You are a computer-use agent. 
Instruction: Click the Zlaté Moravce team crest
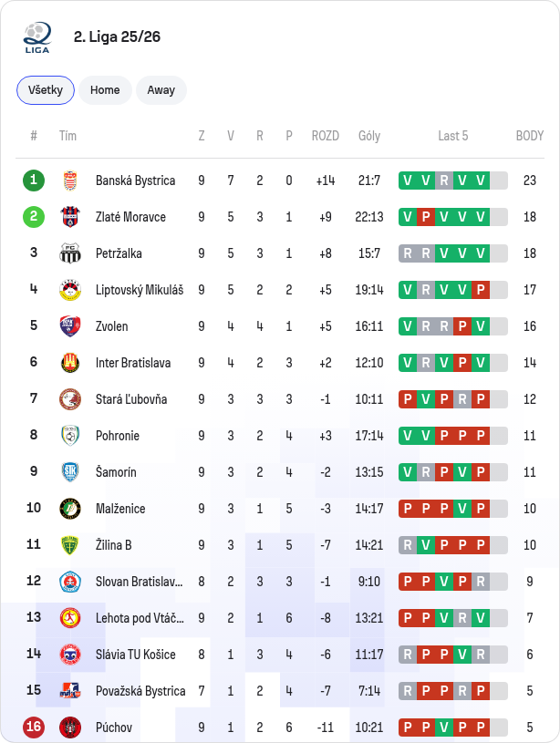point(70,217)
